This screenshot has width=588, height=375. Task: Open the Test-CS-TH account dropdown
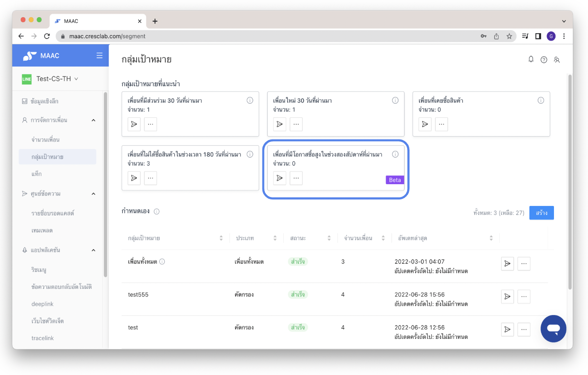(57, 79)
